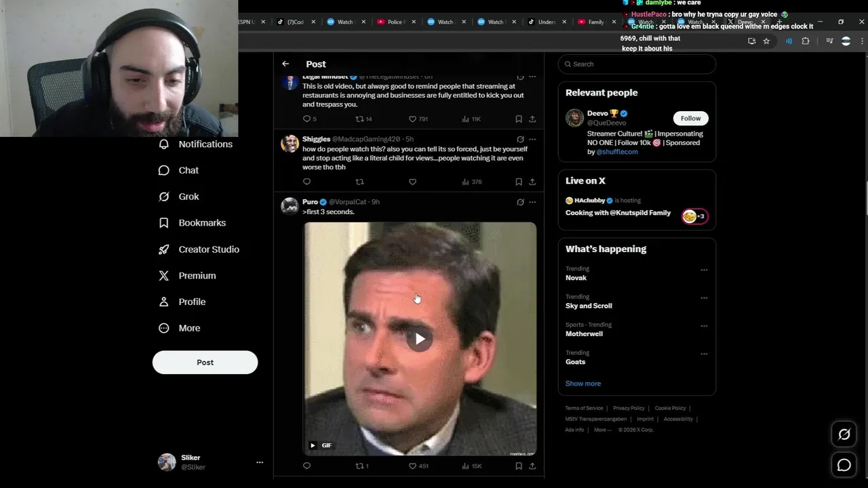This screenshot has height=488, width=868.
Task: Follow the Deevo account
Action: [x=690, y=118]
